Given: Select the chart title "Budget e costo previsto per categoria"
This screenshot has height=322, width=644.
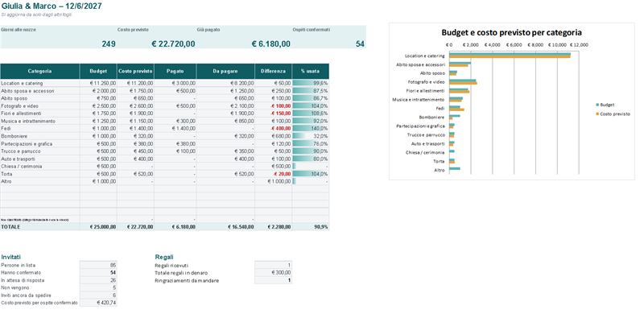Looking at the screenshot, I should point(511,32).
